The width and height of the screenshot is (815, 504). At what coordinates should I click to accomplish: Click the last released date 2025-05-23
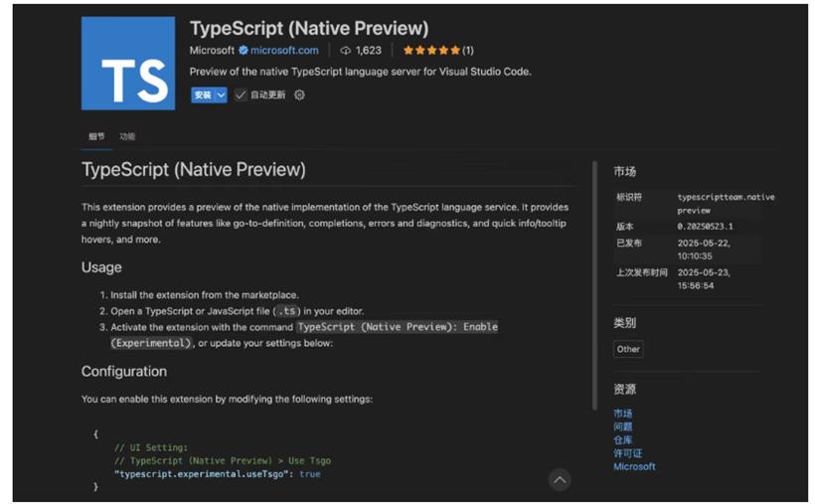tap(704, 278)
